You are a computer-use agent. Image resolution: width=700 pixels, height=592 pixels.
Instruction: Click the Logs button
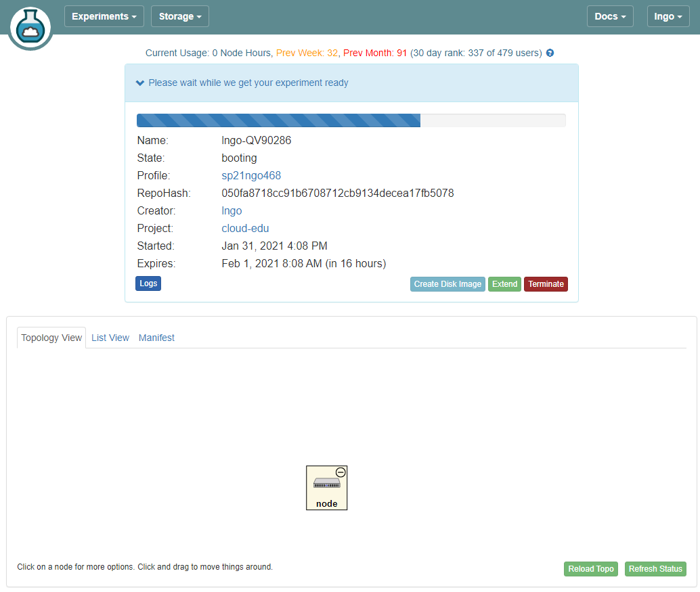coord(148,283)
